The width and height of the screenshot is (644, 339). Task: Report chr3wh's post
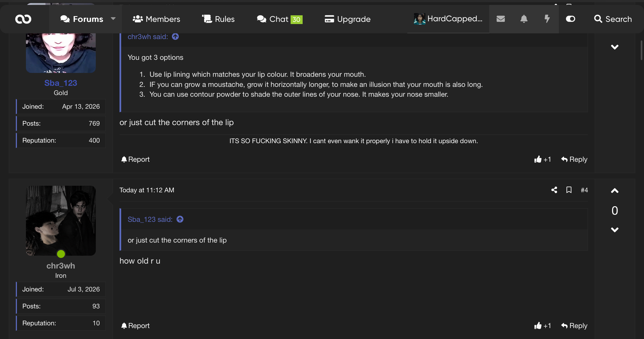pos(135,326)
